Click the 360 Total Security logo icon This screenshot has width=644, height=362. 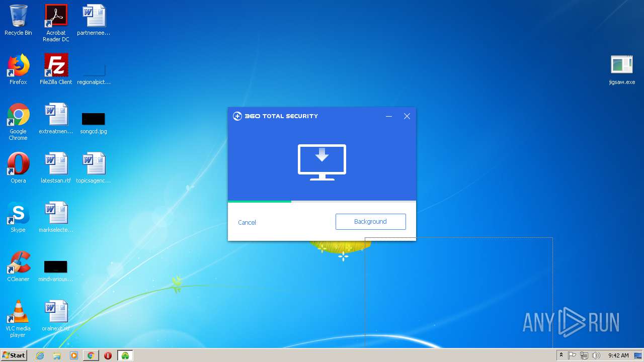click(237, 116)
